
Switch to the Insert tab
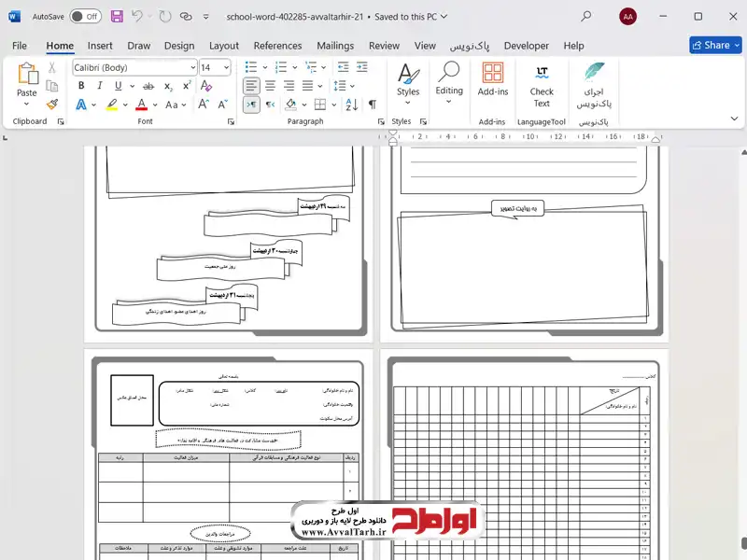coord(100,45)
